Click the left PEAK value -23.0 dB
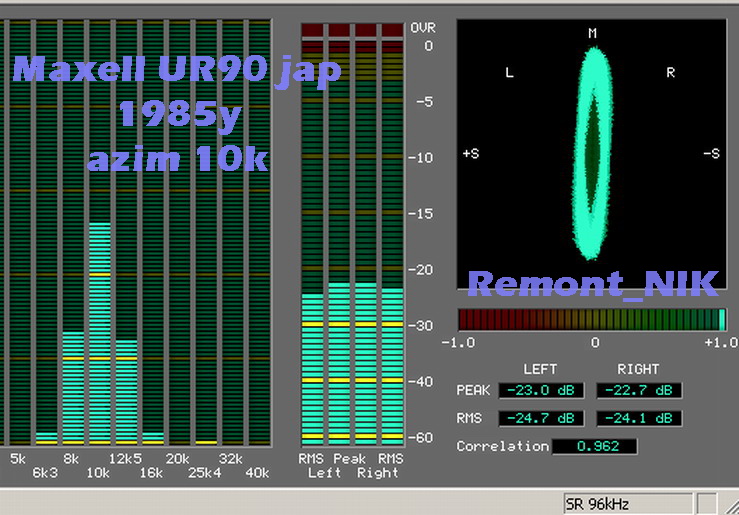739x515 pixels. 541,390
